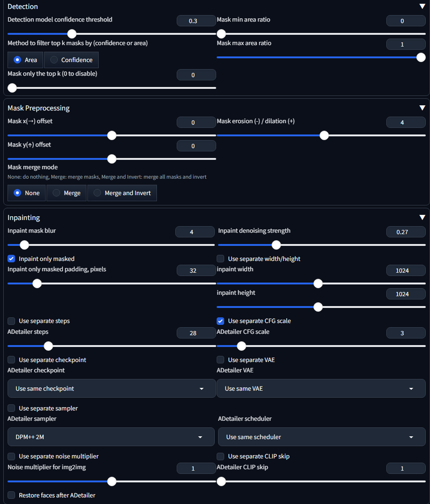The height and width of the screenshot is (504, 430).
Task: Open the ADetailer VAE dropdown
Action: (x=321, y=388)
